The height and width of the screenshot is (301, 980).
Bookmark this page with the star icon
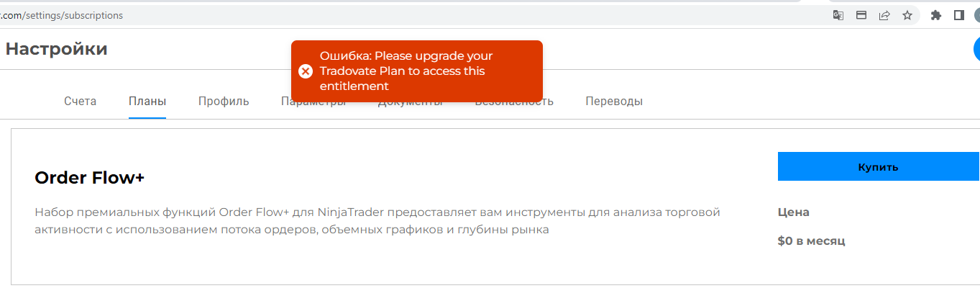(x=907, y=15)
